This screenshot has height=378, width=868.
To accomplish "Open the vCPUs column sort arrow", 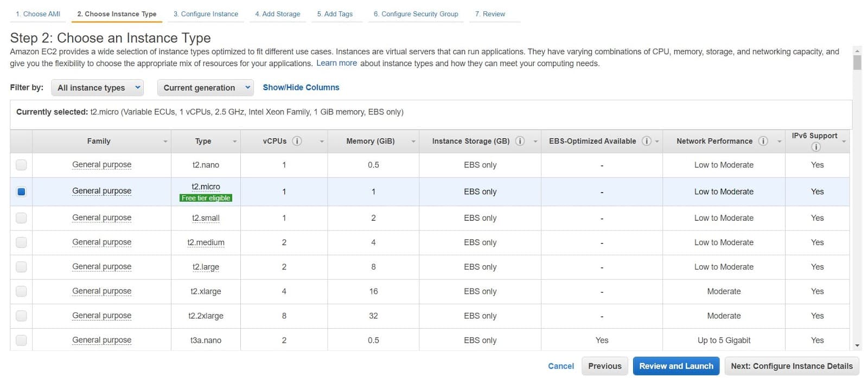I will click(322, 142).
